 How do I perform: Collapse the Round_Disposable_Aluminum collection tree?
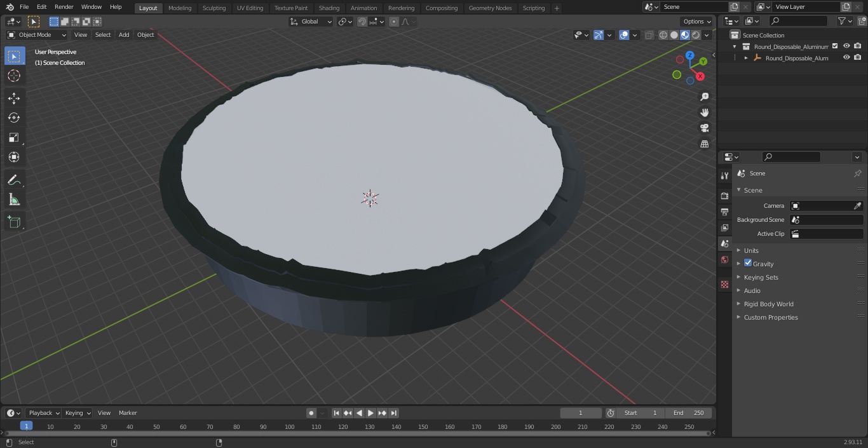point(735,46)
